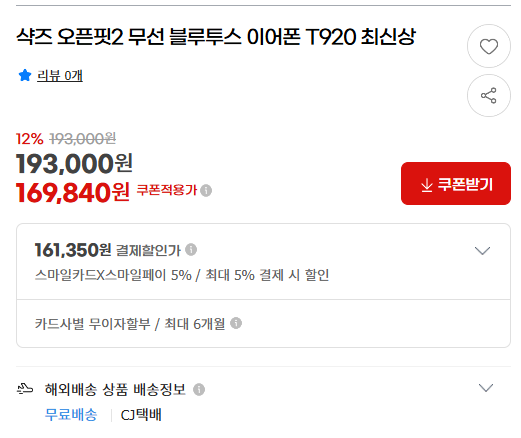Open info icon next to 쿠폰적용가
Viewport: 521px width, 438px height.
click(206, 191)
